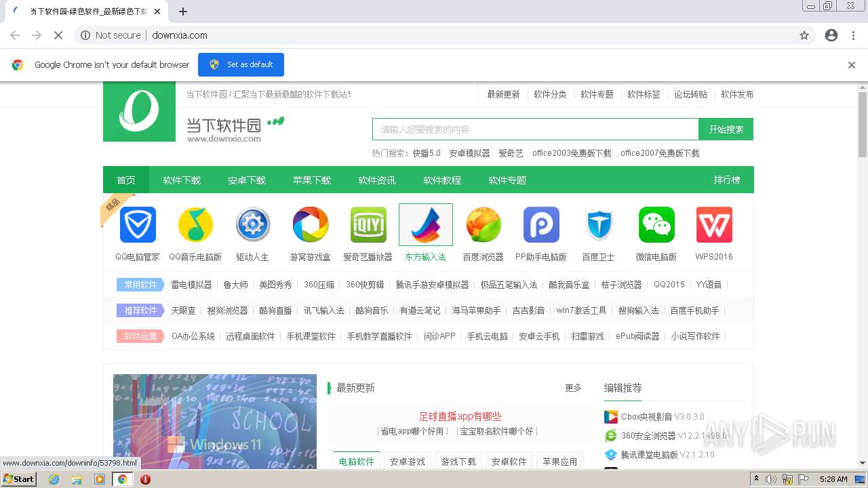
Task: Open the QQ电脑管家 app icon
Action: 138,225
